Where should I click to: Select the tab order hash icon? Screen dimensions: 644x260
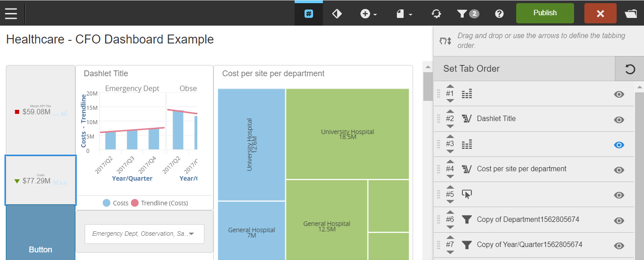pos(309,14)
